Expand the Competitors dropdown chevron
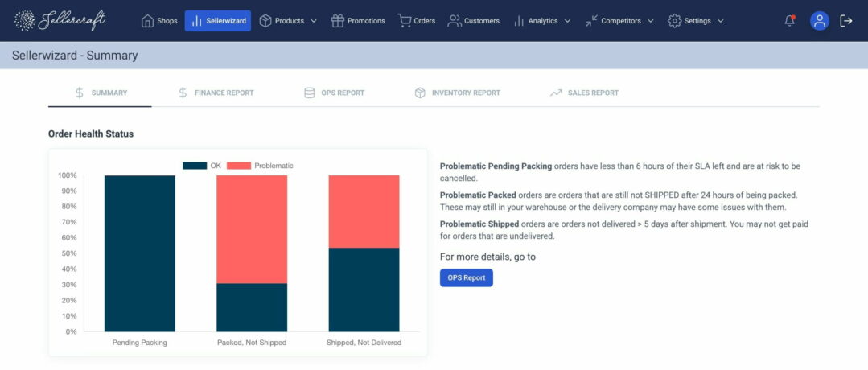This screenshot has width=868, height=370. point(651,21)
